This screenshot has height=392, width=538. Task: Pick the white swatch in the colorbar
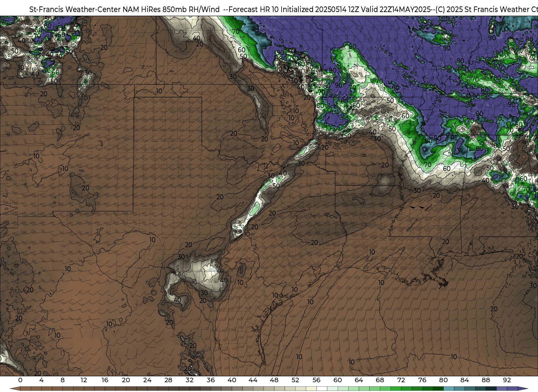(x=322, y=389)
